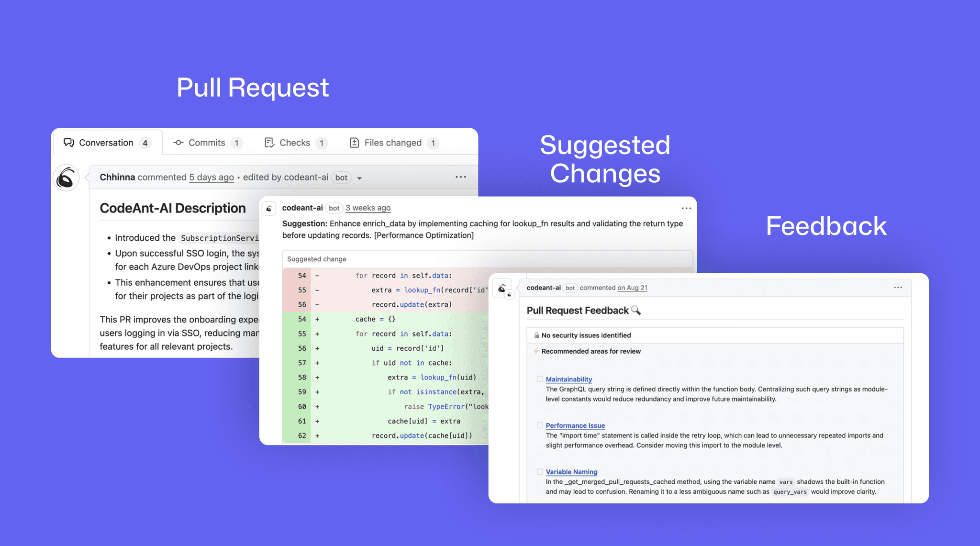Click the Files changed diff icon
This screenshot has width=980, height=546.
(354, 143)
